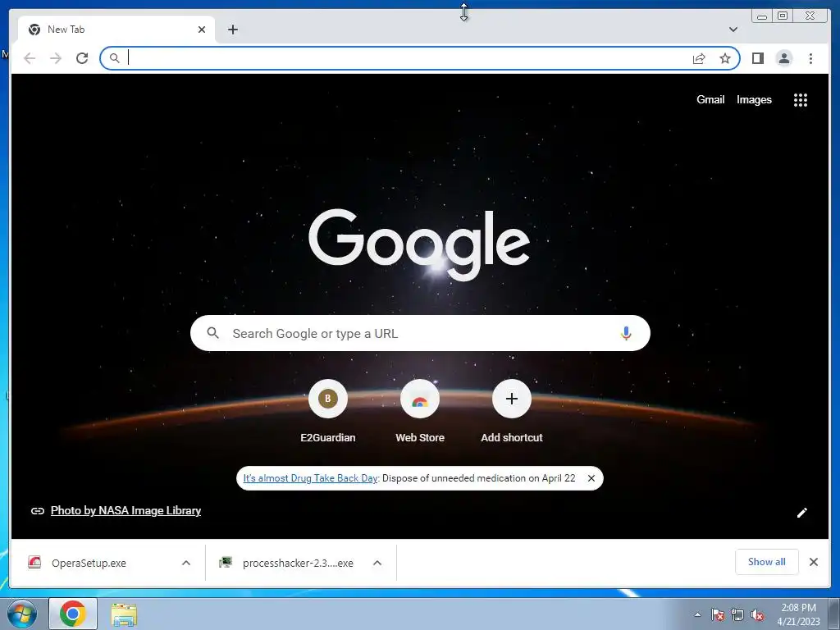The width and height of the screenshot is (840, 630).
Task: Show all downloads
Action: click(767, 561)
